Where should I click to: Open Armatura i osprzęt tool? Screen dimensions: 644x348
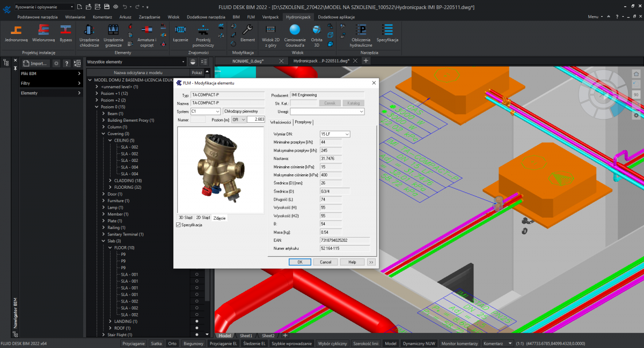[x=147, y=35]
